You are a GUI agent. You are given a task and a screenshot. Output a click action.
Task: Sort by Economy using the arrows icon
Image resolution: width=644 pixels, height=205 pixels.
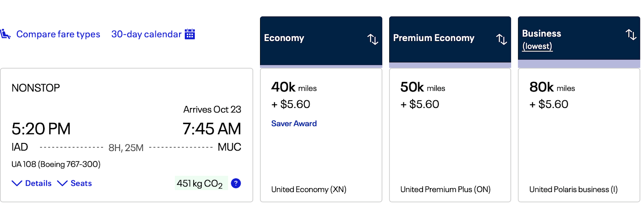pyautogui.click(x=373, y=39)
